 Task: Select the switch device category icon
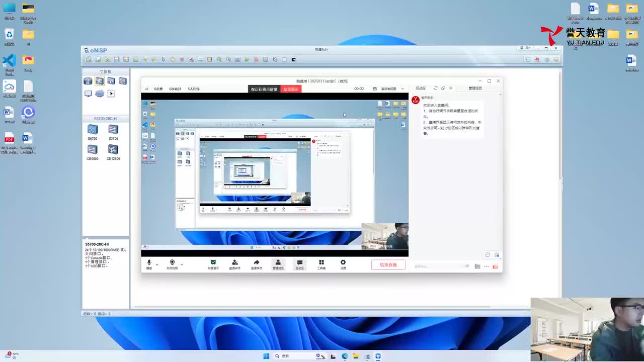(100, 81)
